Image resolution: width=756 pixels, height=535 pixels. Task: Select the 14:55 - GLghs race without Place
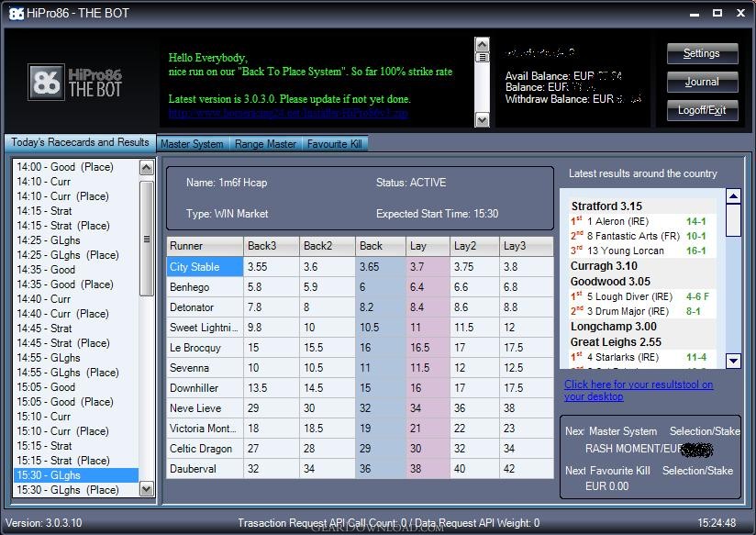pos(49,358)
